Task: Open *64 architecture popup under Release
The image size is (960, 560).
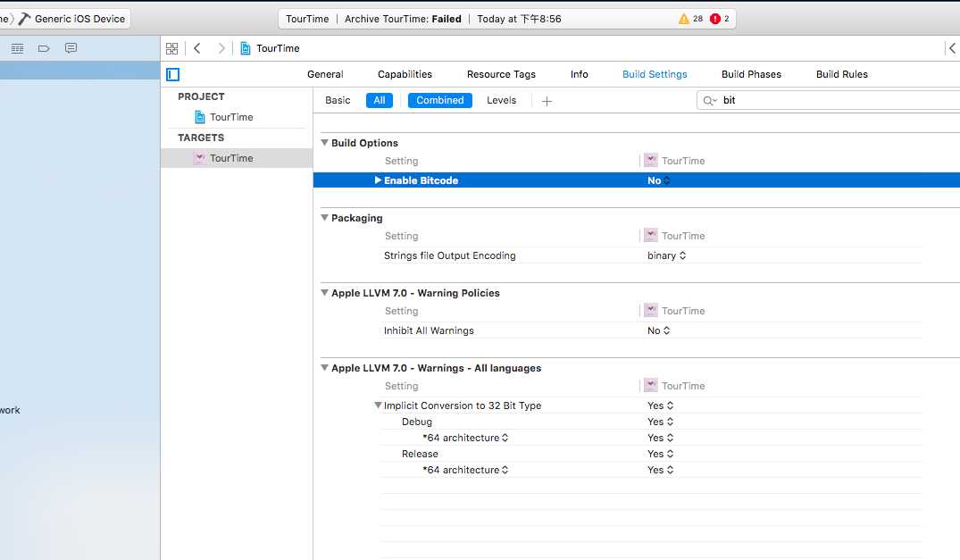Action: point(465,470)
